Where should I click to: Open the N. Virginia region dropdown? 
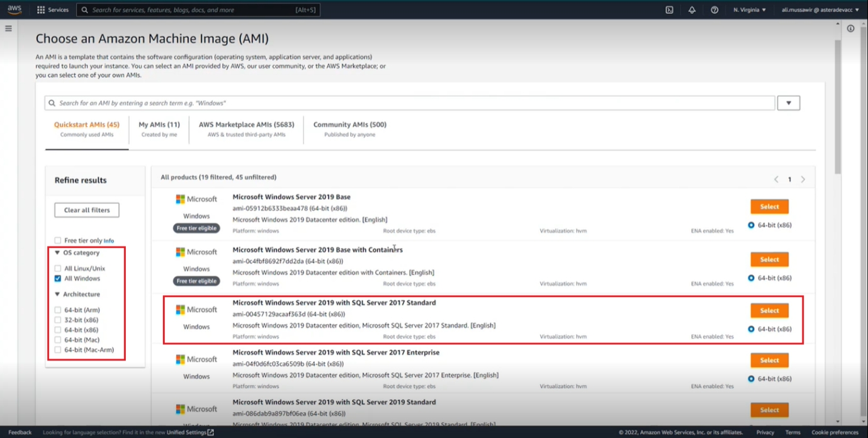pyautogui.click(x=750, y=10)
